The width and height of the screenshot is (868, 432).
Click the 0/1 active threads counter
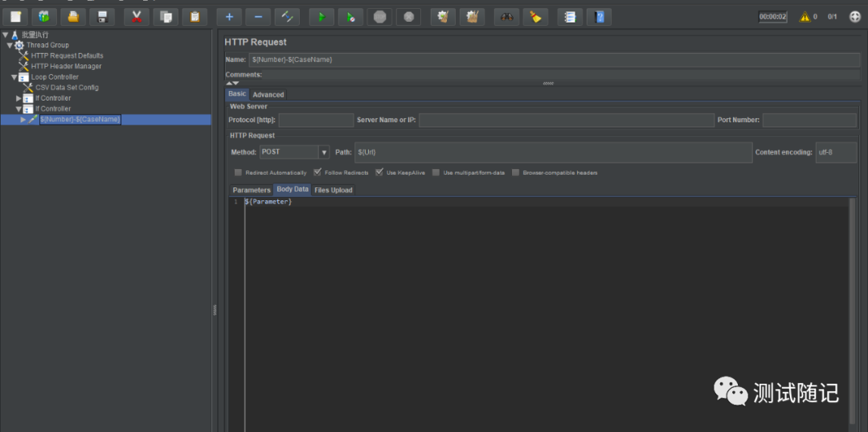click(832, 17)
